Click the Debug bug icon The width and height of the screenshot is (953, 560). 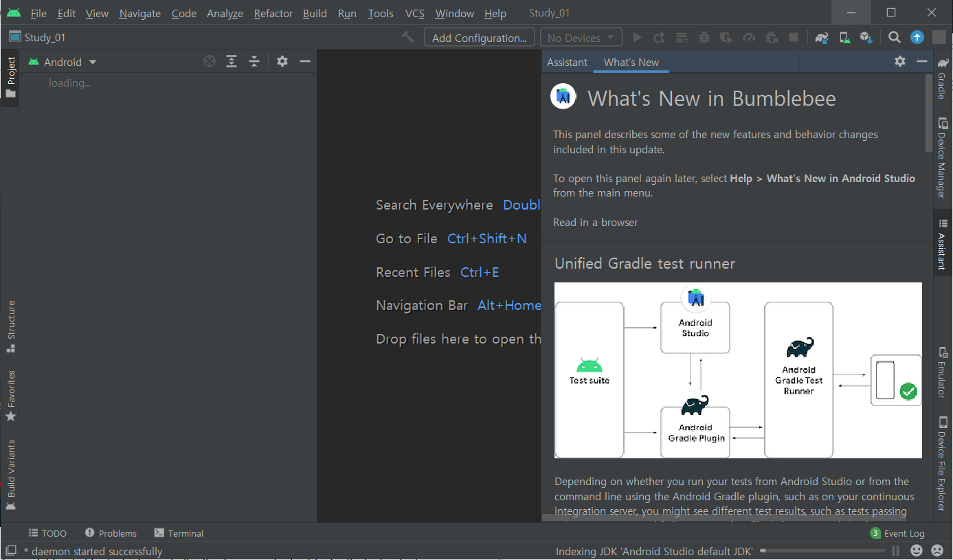704,38
